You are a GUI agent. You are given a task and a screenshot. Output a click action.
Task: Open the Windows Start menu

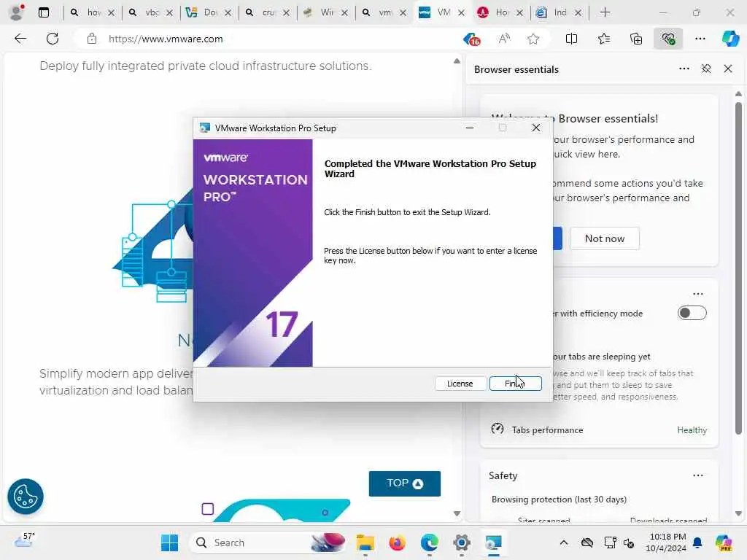(x=169, y=542)
